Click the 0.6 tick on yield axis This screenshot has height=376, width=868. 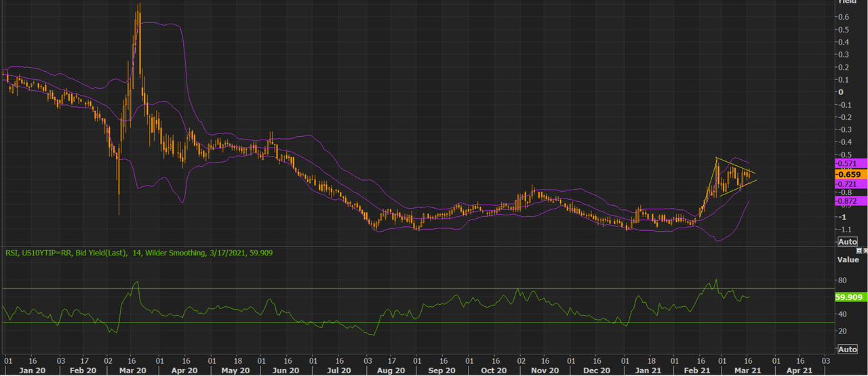coord(842,17)
